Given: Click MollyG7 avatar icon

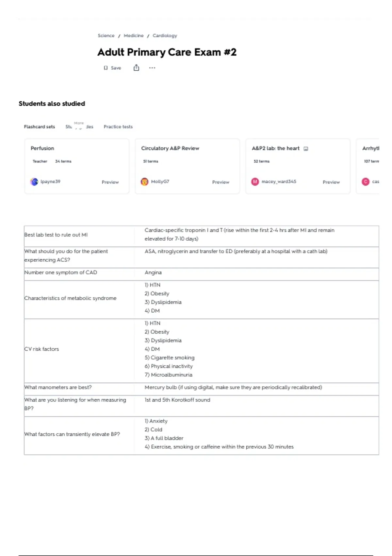Looking at the screenshot, I should (x=144, y=182).
